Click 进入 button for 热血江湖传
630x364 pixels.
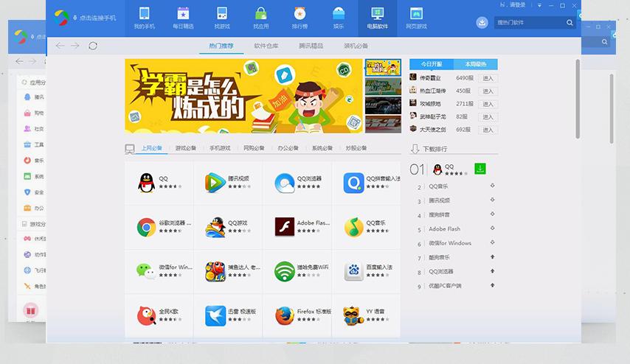[x=488, y=91]
